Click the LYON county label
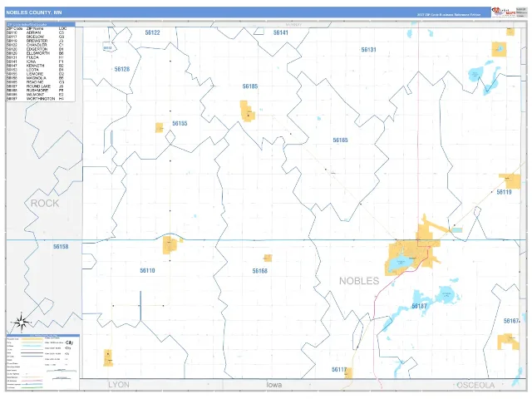 coord(119,385)
